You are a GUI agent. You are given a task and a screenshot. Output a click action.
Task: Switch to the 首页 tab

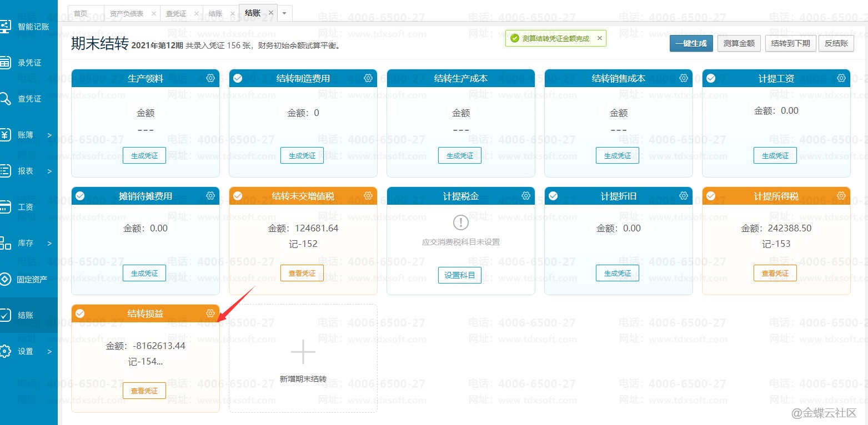[81, 13]
